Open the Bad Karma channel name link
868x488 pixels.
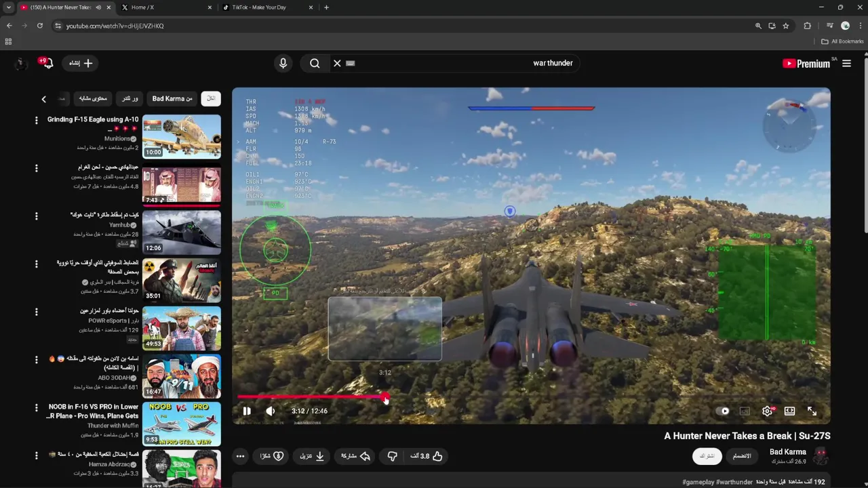[788, 451]
